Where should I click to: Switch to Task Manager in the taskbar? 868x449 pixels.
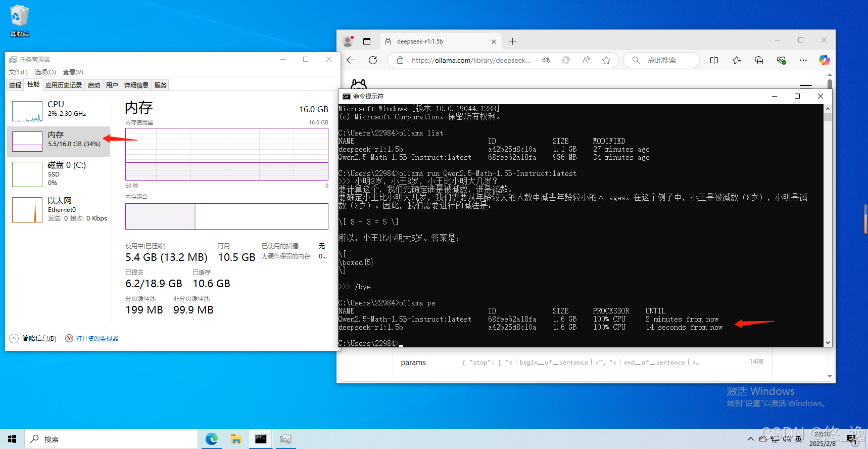tap(285, 439)
